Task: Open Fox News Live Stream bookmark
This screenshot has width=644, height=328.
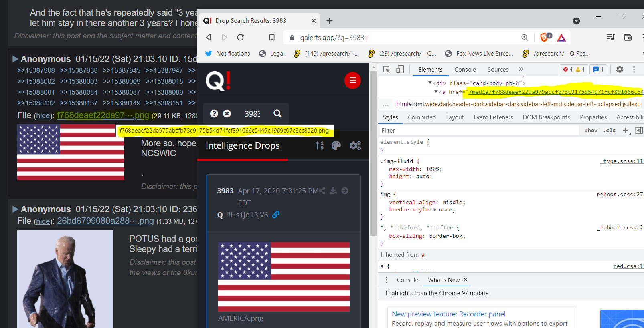Action: point(479,54)
